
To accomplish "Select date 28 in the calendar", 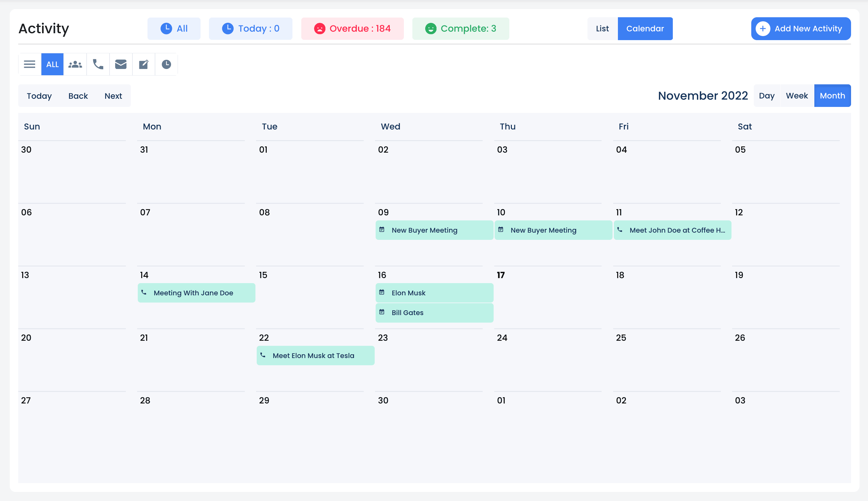I will [x=145, y=400].
